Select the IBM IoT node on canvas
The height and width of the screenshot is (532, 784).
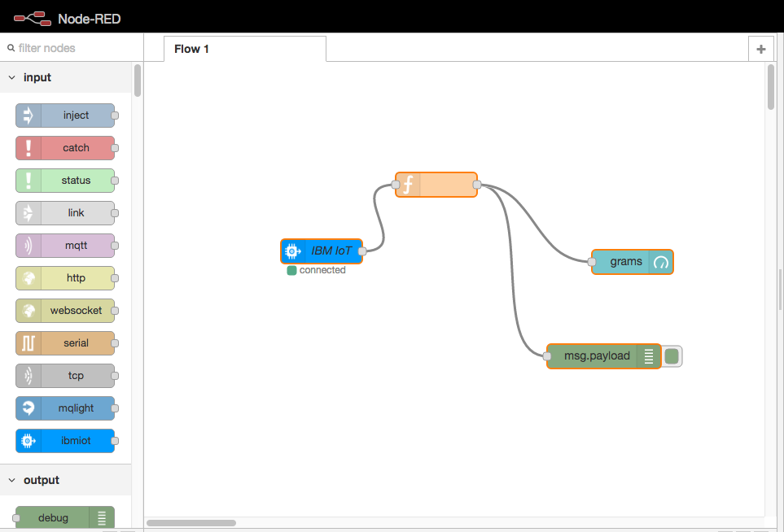click(x=322, y=251)
